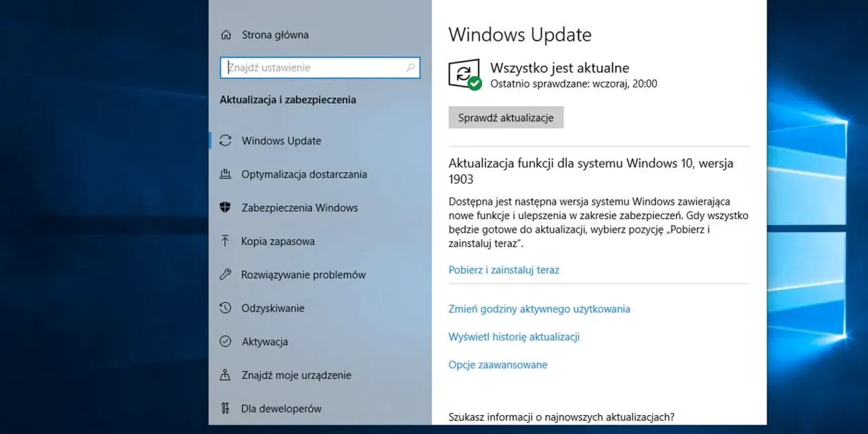Click the wrench icon for Rozwiązywanie problemów
The width and height of the screenshot is (868, 434).
point(226,275)
